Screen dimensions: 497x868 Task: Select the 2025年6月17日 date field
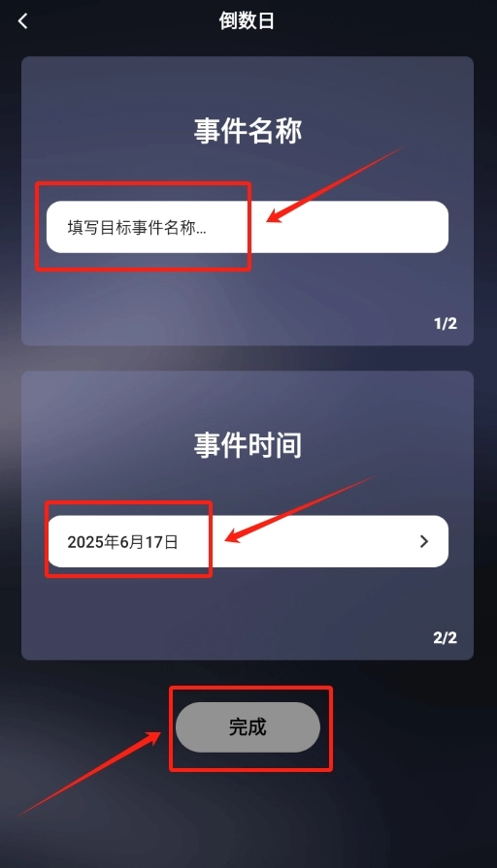(x=248, y=541)
